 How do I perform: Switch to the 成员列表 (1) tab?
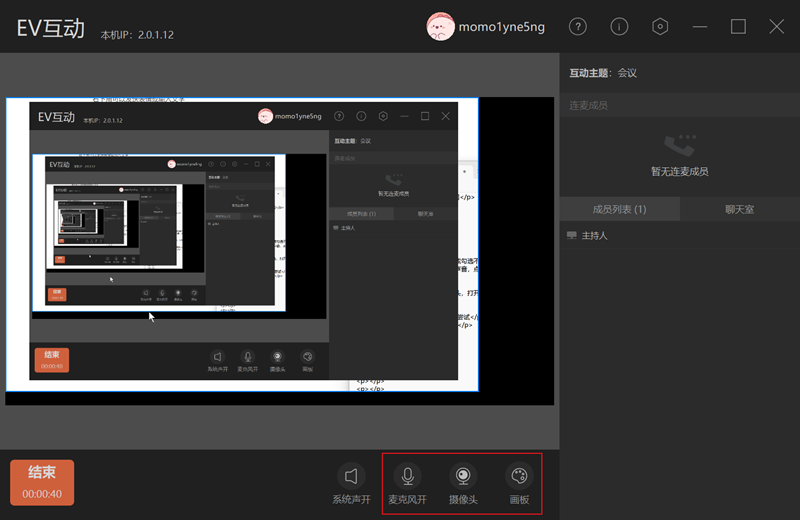[619, 209]
